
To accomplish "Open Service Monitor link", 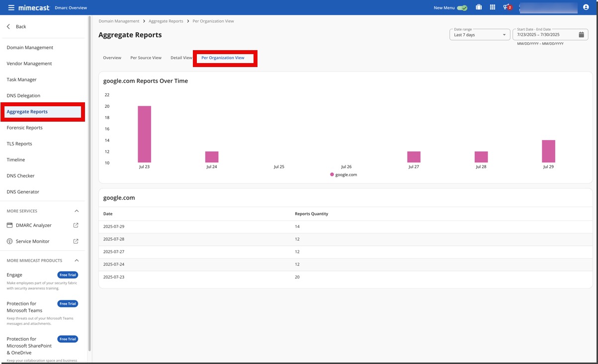I will [x=33, y=241].
